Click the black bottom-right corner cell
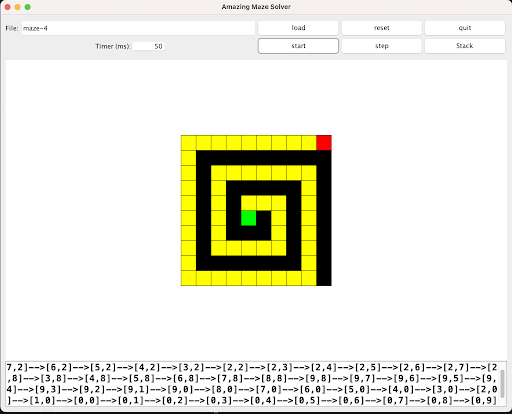 [x=324, y=278]
